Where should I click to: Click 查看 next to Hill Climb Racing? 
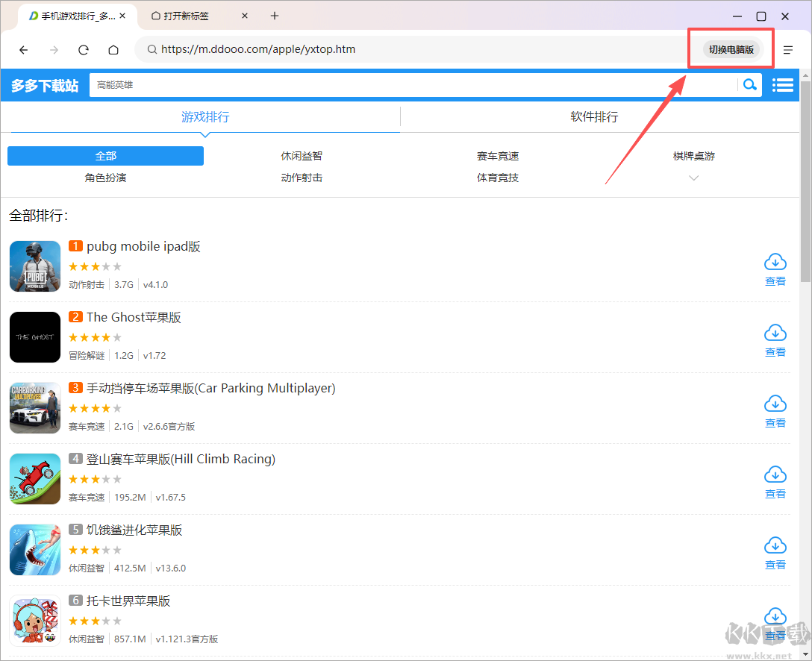point(775,495)
